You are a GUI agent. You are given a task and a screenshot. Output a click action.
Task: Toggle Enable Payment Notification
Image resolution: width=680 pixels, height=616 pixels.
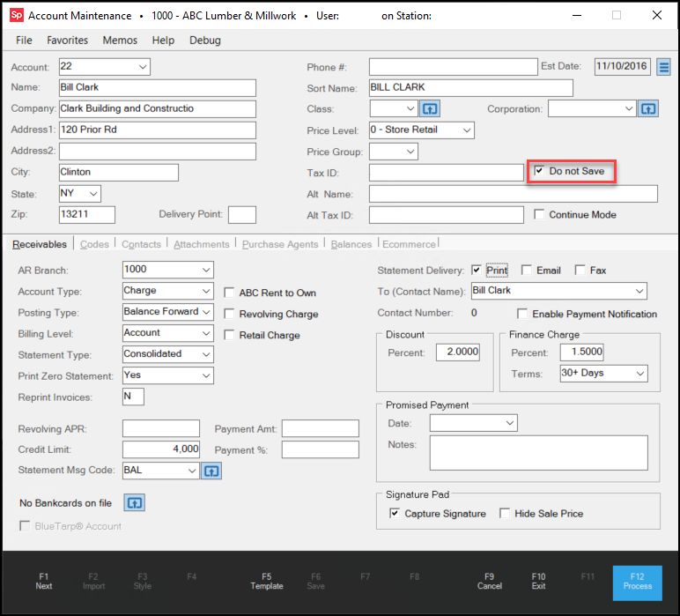pyautogui.click(x=522, y=314)
